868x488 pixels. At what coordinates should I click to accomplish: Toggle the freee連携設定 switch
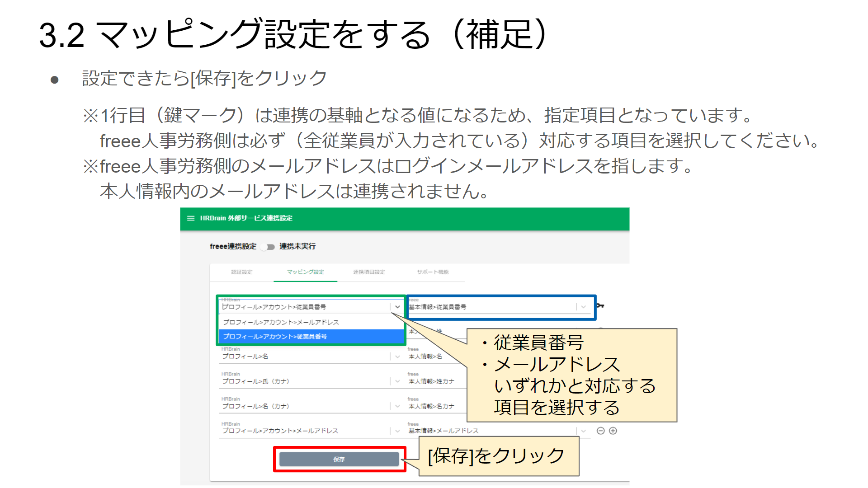pyautogui.click(x=269, y=247)
